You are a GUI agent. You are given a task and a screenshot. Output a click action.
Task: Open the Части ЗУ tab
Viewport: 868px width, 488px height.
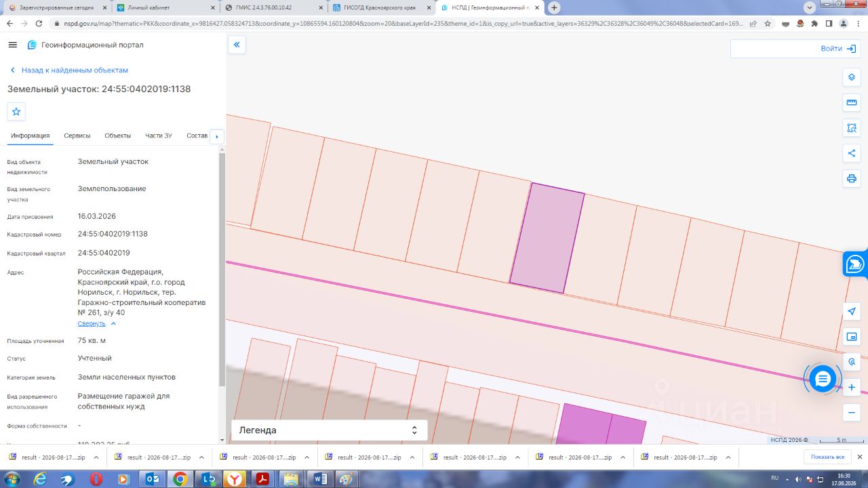click(x=159, y=136)
